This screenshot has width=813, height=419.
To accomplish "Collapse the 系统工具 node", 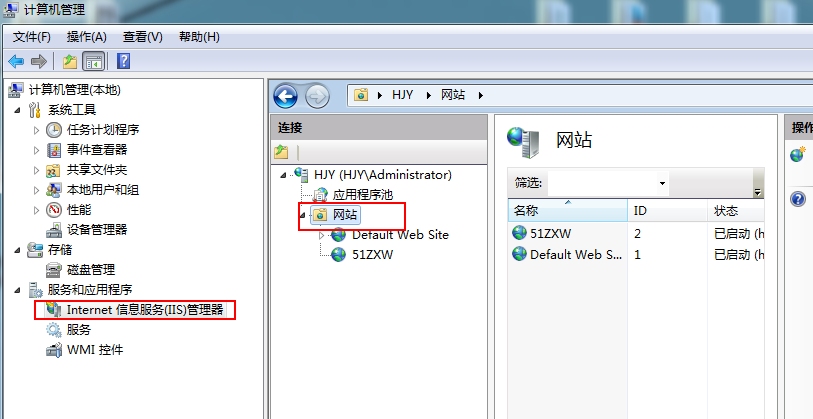I will (18, 110).
